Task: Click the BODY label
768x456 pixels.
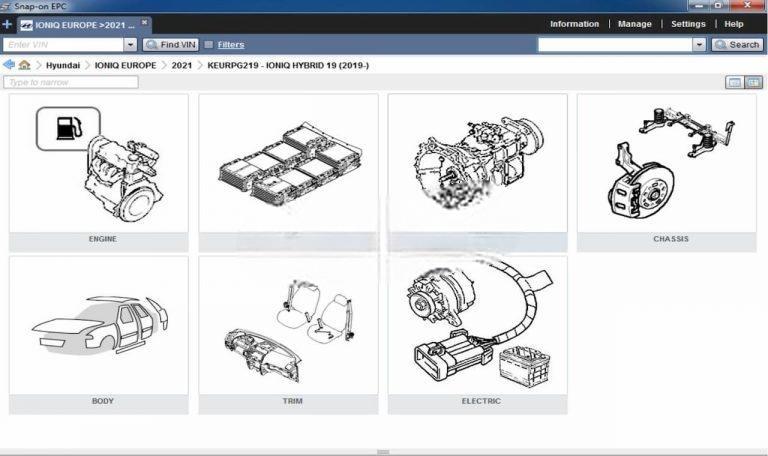Action: click(x=103, y=401)
